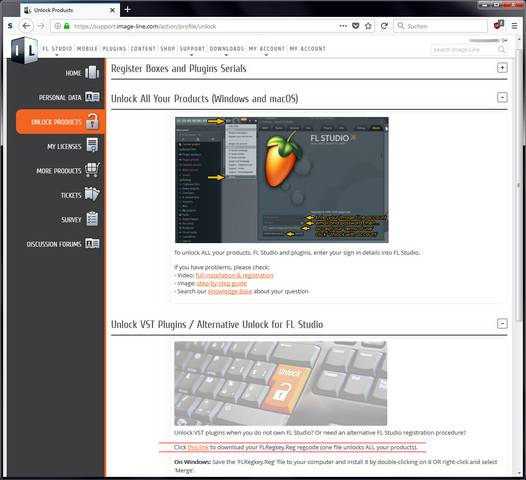The image size is (526, 480).
Task: Click the Suchen browser search field
Action: [x=440, y=26]
